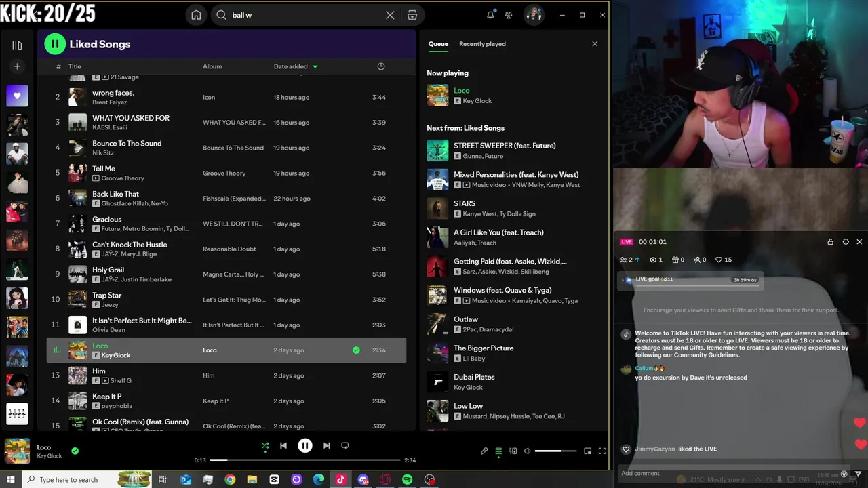Select the 'wrong faces.' song row

click(226, 97)
